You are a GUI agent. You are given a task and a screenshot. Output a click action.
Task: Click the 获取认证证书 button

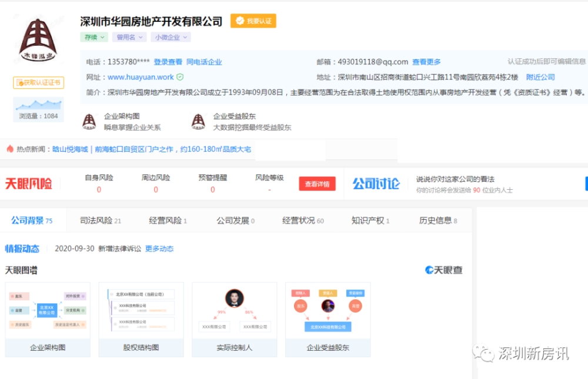pyautogui.click(x=39, y=82)
